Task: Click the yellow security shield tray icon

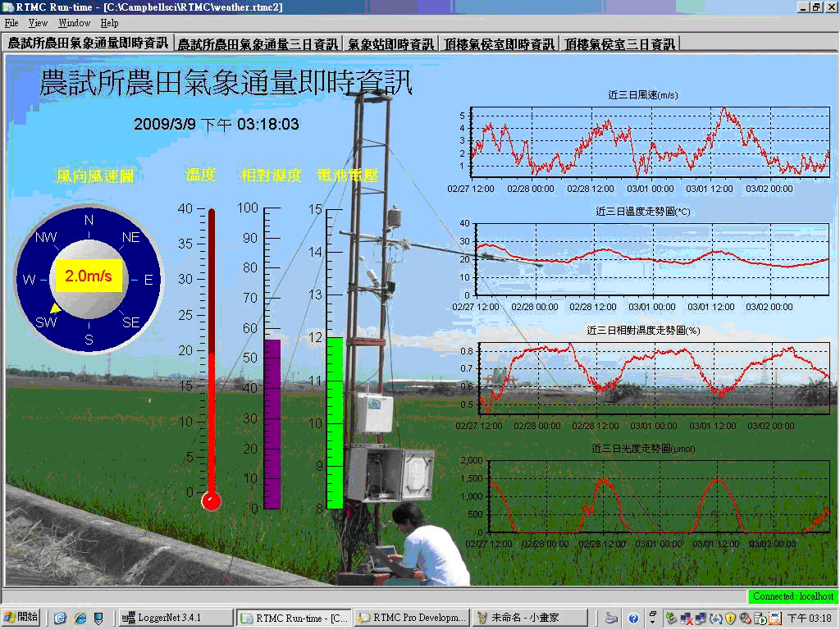Action: point(730,618)
